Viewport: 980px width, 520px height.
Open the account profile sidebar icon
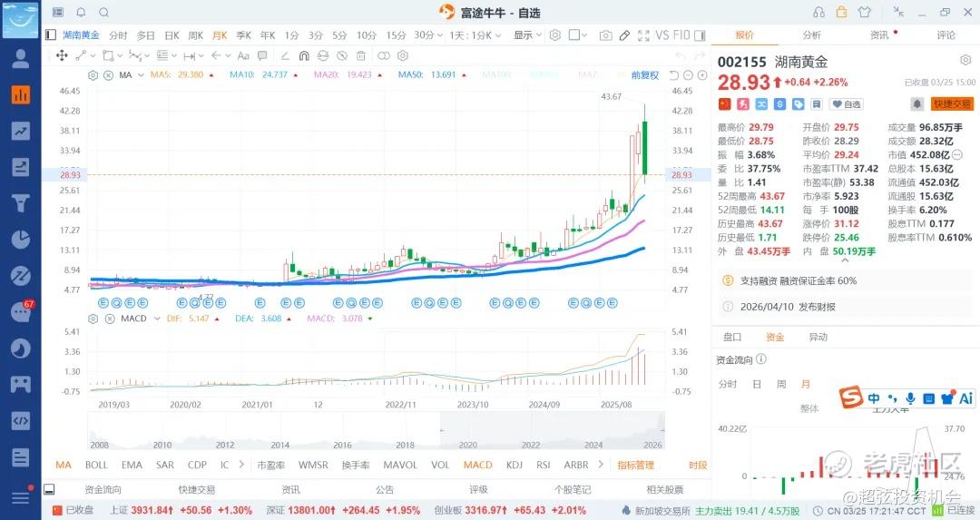pos(21,58)
